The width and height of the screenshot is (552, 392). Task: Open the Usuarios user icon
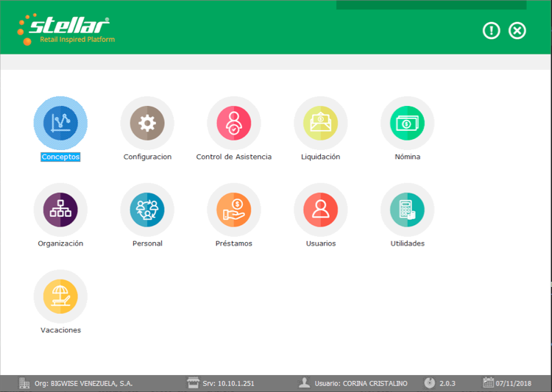coord(320,210)
